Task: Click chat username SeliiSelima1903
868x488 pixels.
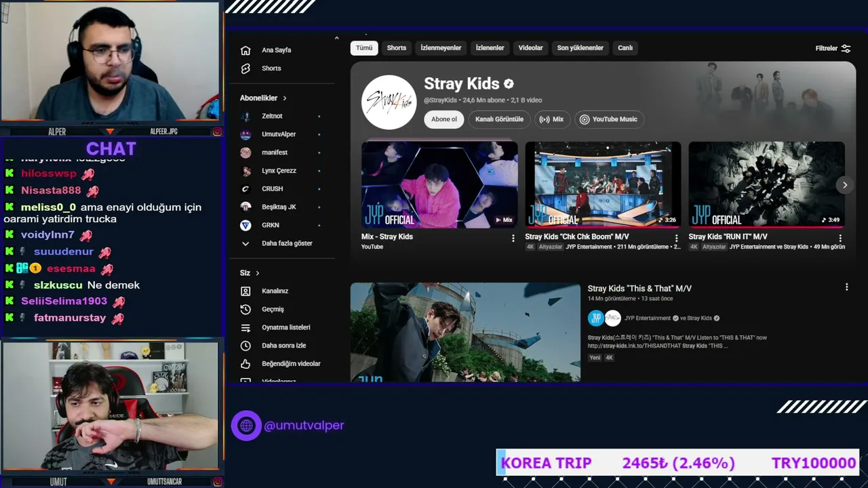Action: (64, 301)
